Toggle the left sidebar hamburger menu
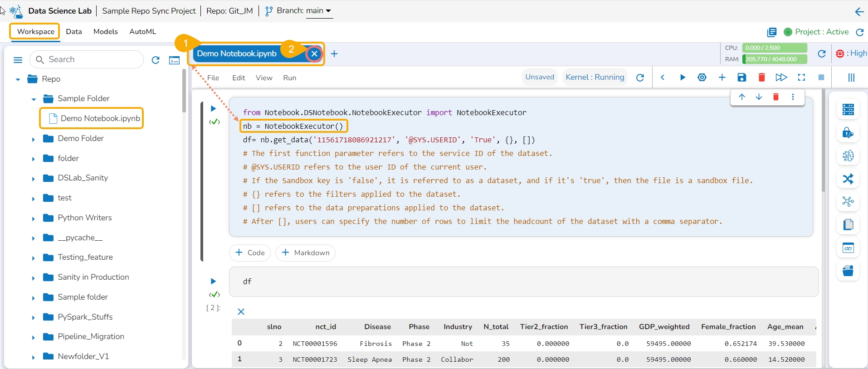This screenshot has width=868, height=369. pyautogui.click(x=18, y=60)
